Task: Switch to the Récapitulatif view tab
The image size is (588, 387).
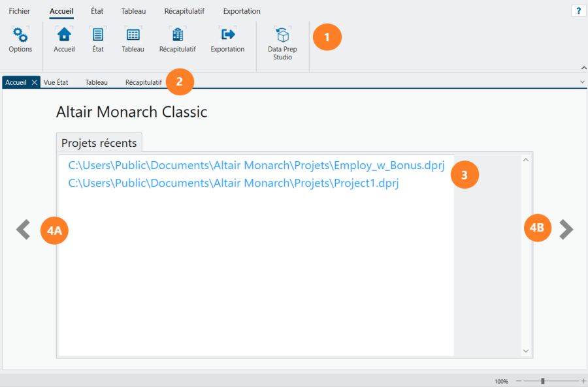Action: pyautogui.click(x=144, y=82)
